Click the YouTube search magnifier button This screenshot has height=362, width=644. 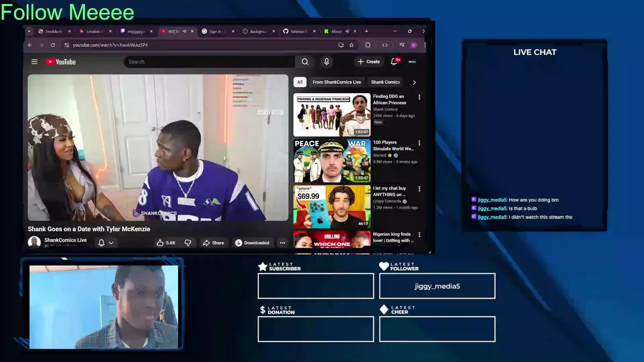tap(305, 62)
